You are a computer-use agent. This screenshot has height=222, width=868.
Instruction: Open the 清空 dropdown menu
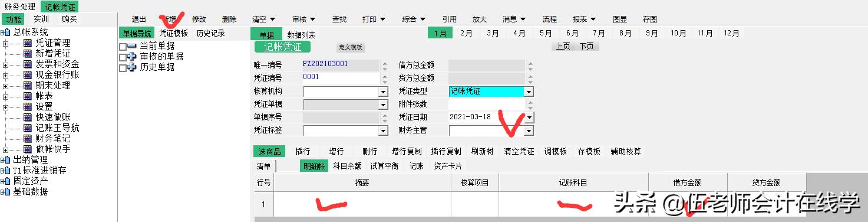click(263, 19)
